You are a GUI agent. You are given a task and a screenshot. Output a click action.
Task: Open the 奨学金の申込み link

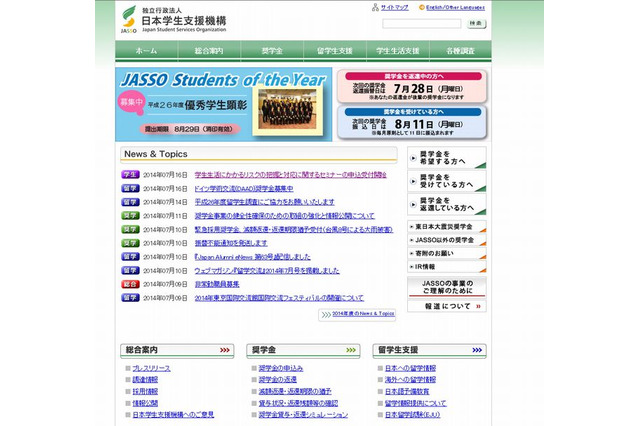pos(281,368)
